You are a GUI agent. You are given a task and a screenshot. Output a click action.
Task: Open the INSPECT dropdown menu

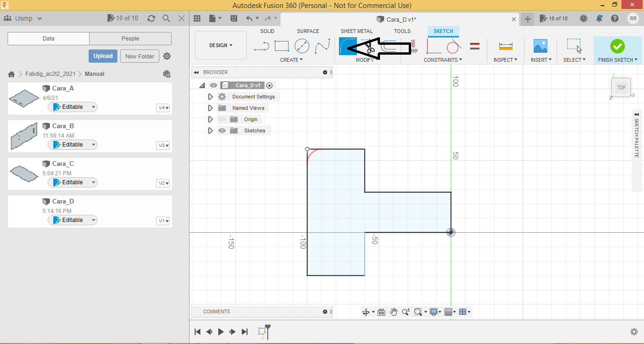[505, 60]
